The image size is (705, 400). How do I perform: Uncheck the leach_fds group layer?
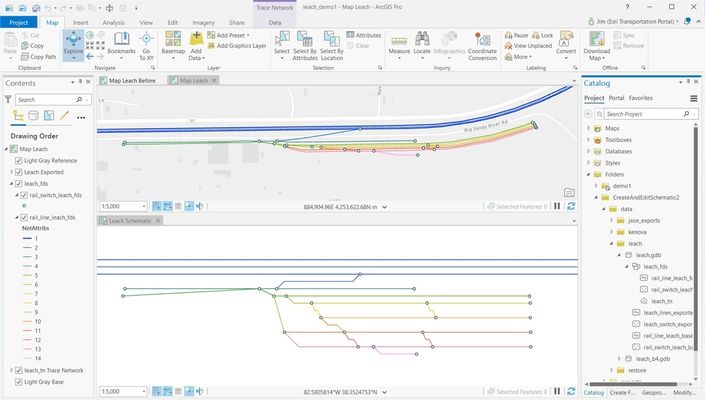18,184
